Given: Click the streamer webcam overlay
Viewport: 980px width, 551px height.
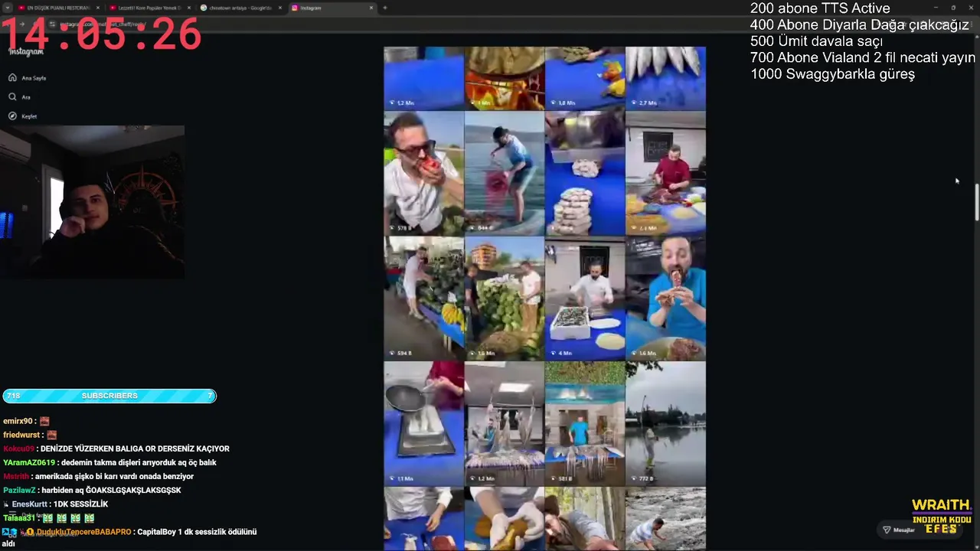Looking at the screenshot, I should point(92,202).
